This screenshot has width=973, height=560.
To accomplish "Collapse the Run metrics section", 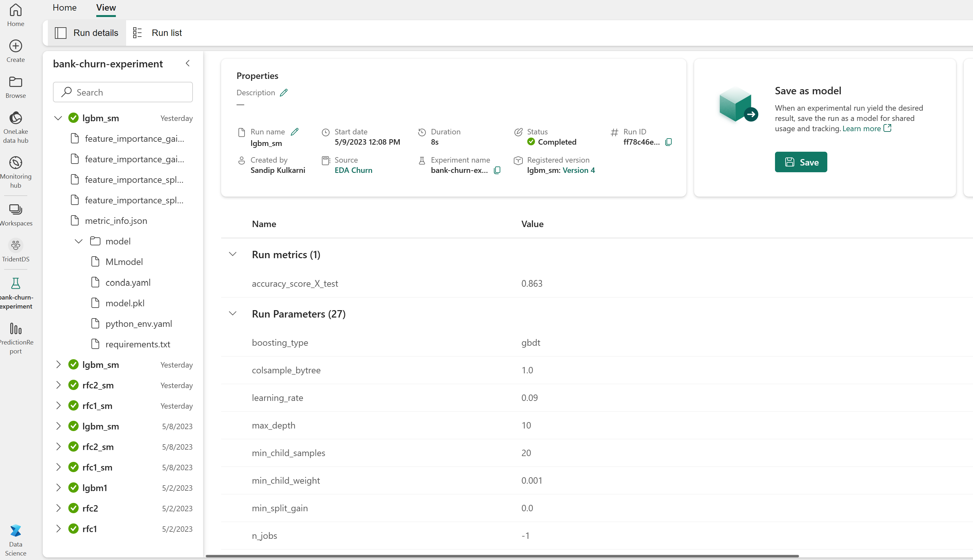I will click(x=233, y=254).
